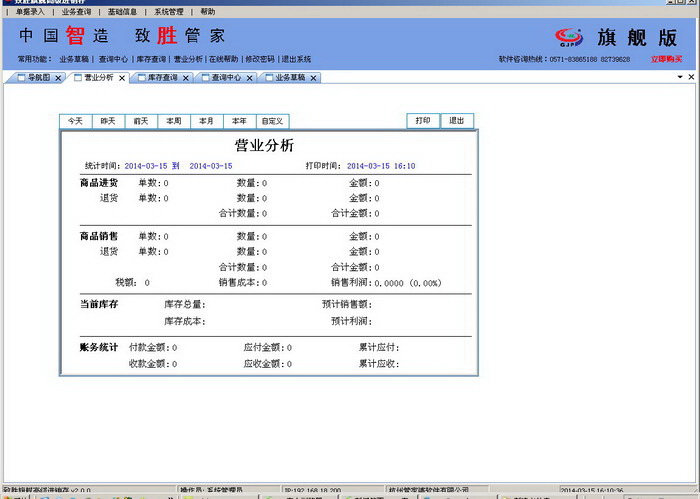700x499 pixels.
Task: Click the 营业分析 report title
Action: [x=264, y=146]
